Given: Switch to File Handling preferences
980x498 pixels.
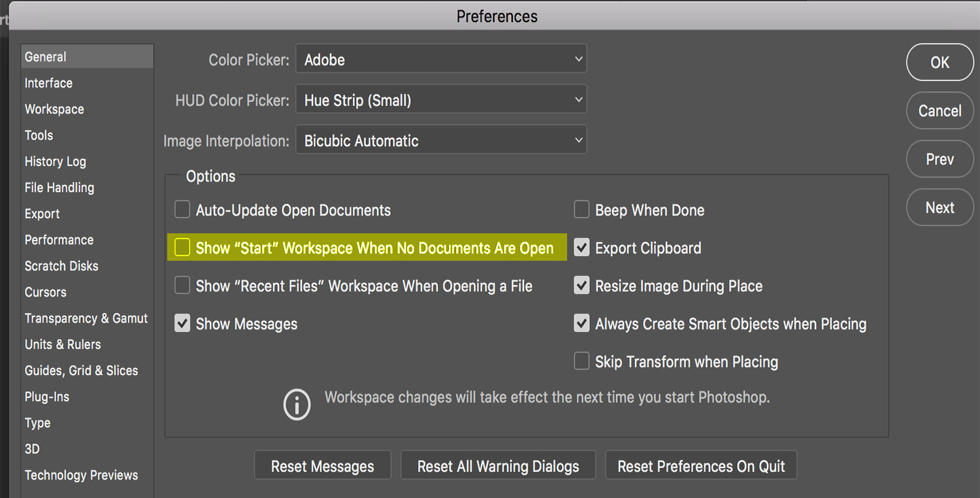Looking at the screenshot, I should coord(59,188).
